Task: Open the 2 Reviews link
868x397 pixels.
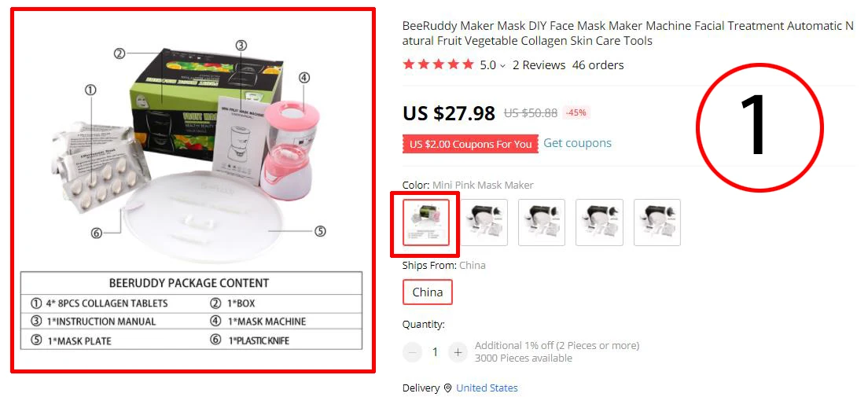Action: click(539, 65)
